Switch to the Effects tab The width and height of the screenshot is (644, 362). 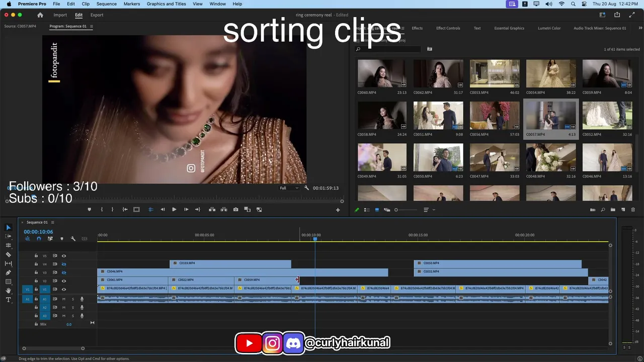point(417,28)
